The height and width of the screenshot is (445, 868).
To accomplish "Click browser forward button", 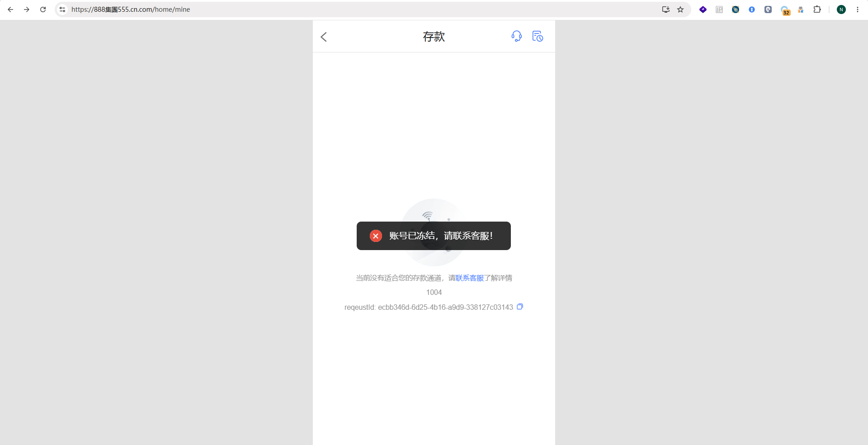I will (27, 9).
